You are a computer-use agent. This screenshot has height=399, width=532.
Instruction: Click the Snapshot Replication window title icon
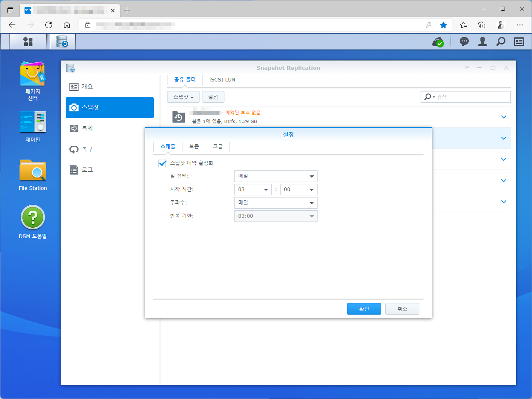(x=70, y=68)
